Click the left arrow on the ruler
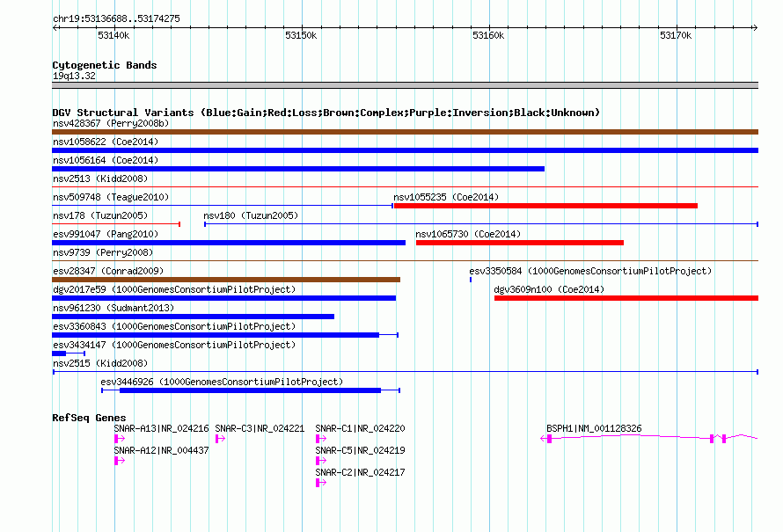The height and width of the screenshot is (532, 783). pos(55,28)
